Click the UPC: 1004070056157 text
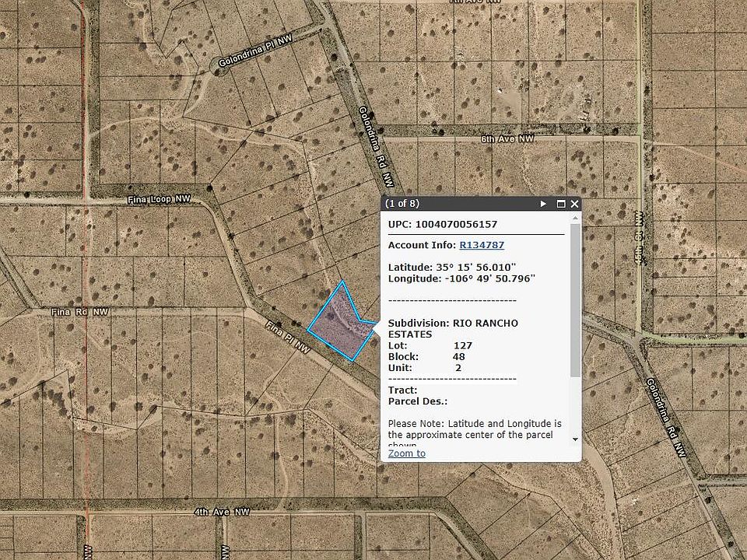This screenshot has height=560, width=747. coord(443,224)
